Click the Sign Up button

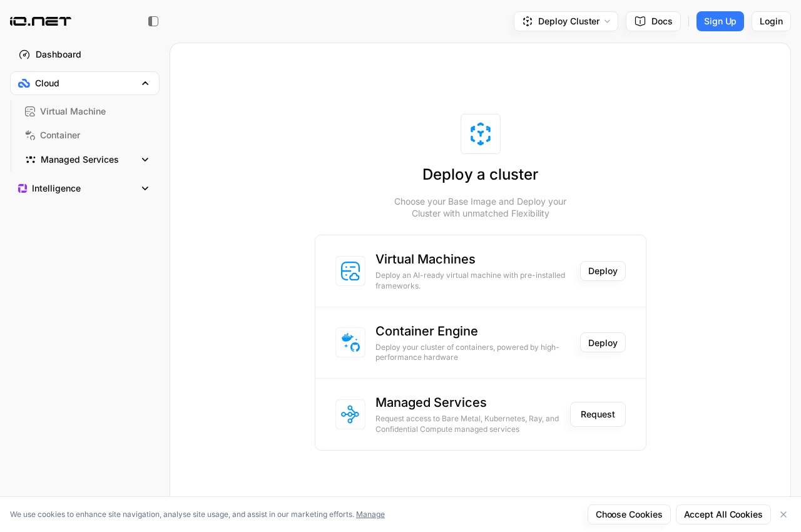click(x=720, y=21)
